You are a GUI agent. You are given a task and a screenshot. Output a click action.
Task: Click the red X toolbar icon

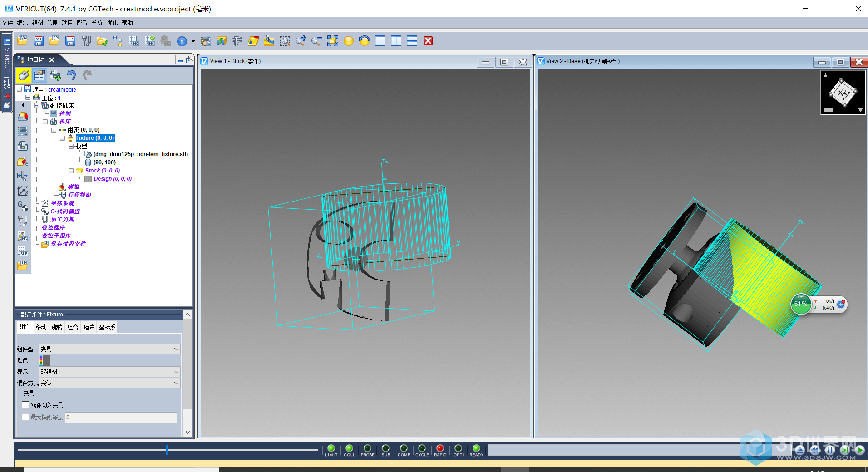(428, 41)
